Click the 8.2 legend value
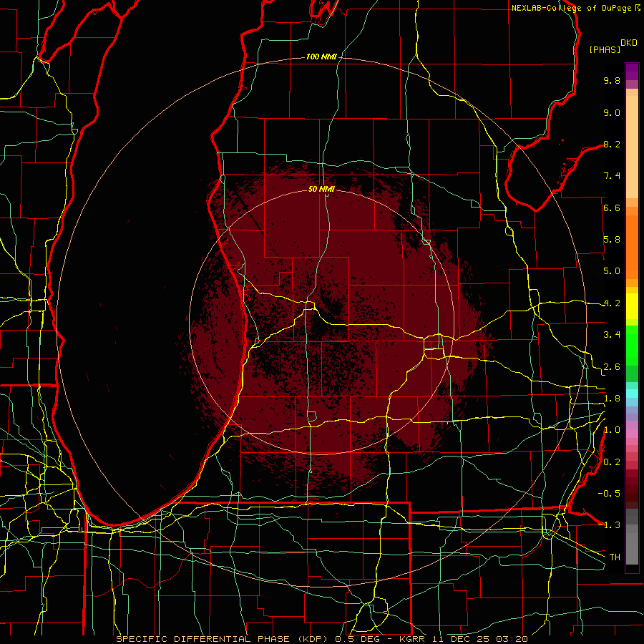644x644 pixels. (612, 144)
